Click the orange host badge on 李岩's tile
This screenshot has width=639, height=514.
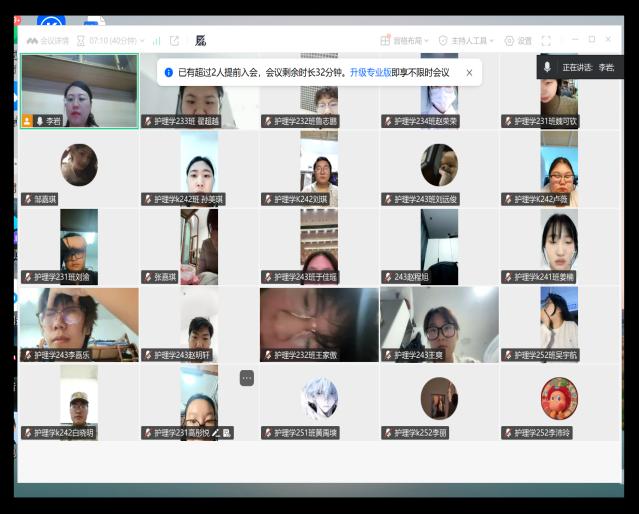pos(27,120)
